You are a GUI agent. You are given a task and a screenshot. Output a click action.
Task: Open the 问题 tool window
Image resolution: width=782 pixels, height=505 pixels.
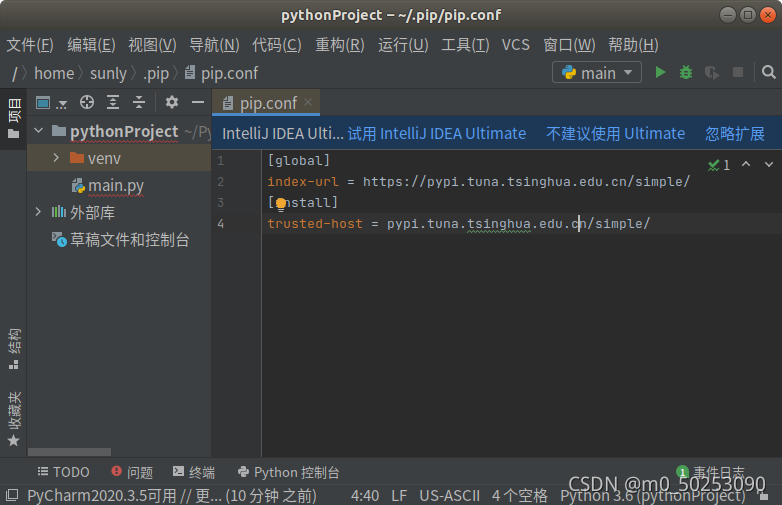[132, 472]
